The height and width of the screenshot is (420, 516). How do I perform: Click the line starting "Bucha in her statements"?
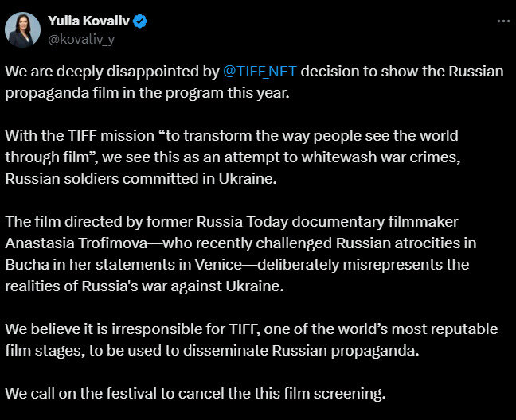point(237,265)
